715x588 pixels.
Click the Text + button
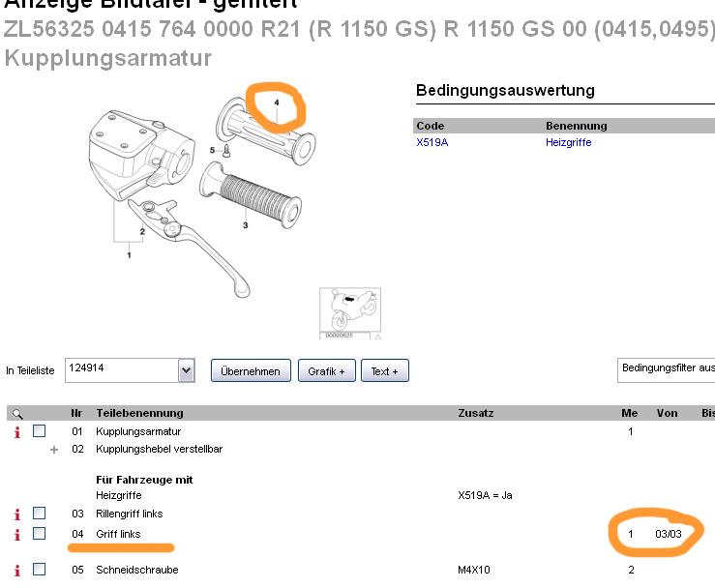[385, 370]
